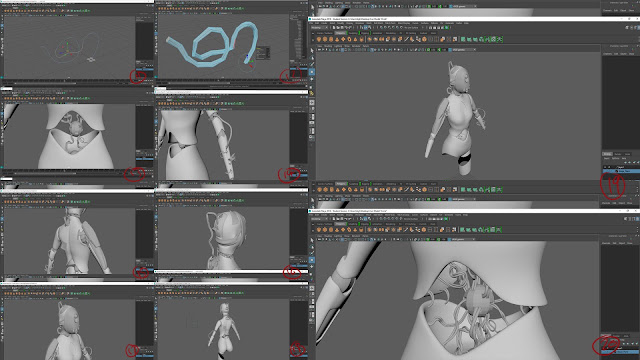Select the highlighted Move tool in window 19 toolbox
Image resolution: width=640 pixels, height=360 pixels.
pyautogui.click(x=312, y=72)
